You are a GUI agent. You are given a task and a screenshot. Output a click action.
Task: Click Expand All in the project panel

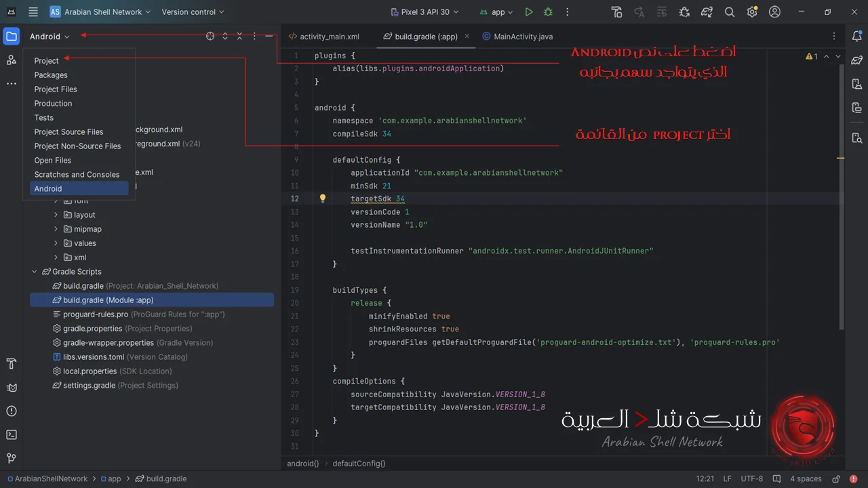pos(225,37)
